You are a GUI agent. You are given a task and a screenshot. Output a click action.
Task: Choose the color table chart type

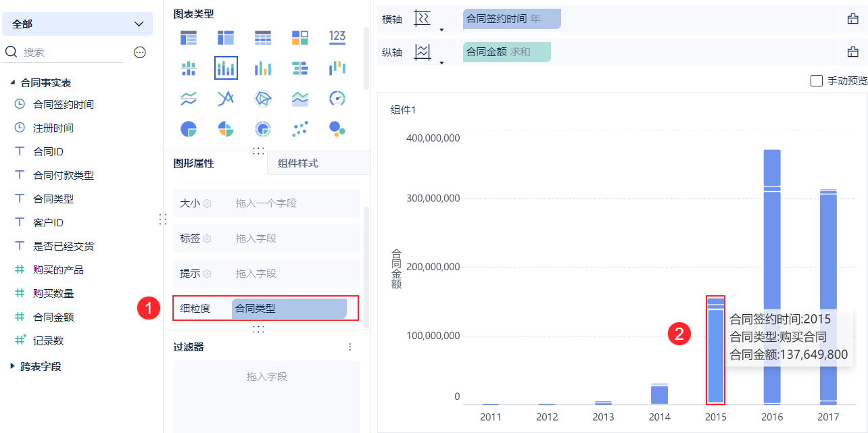(300, 38)
